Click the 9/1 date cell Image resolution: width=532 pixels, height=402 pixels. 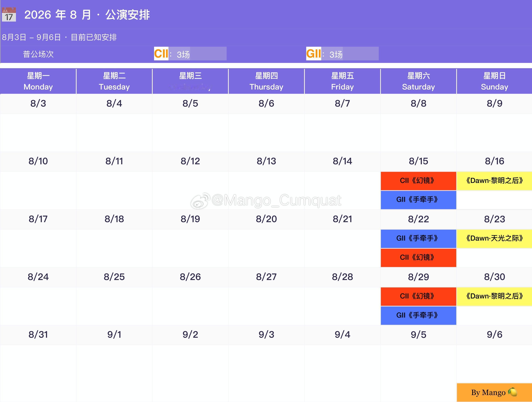tap(114, 335)
